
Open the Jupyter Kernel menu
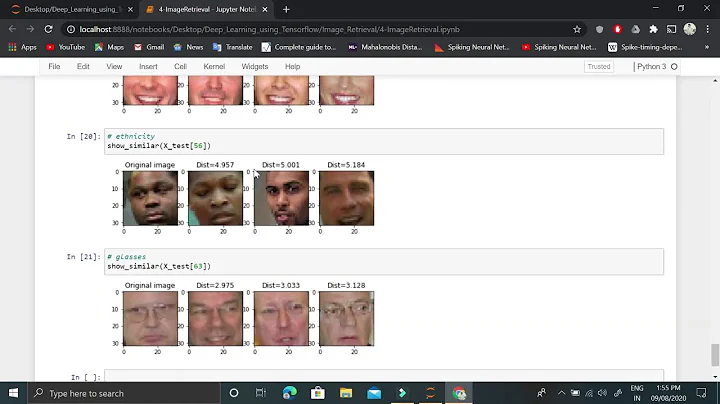[x=214, y=67]
